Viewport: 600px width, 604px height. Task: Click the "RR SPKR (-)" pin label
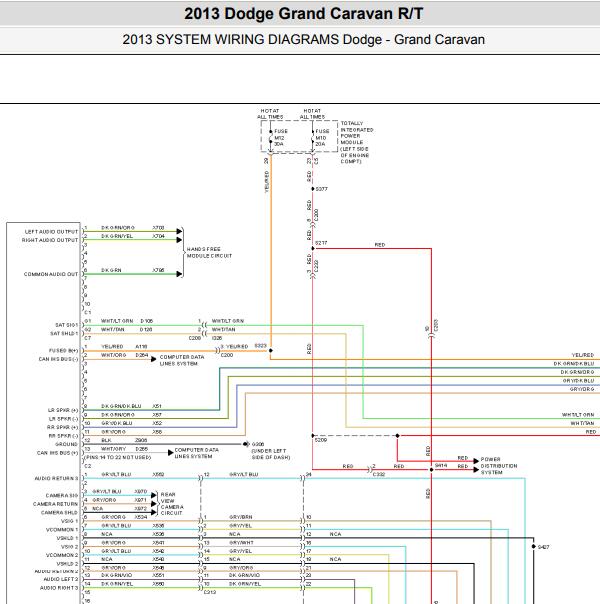click(63, 436)
